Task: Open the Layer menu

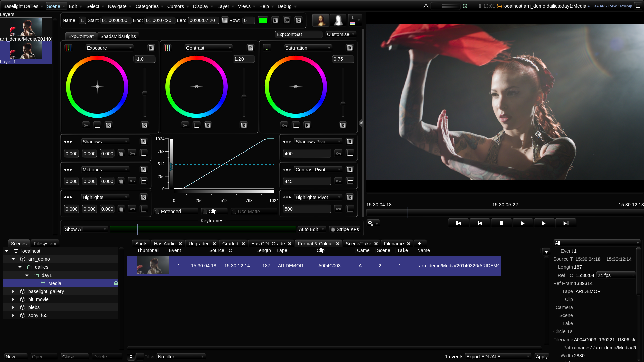Action: point(226,6)
